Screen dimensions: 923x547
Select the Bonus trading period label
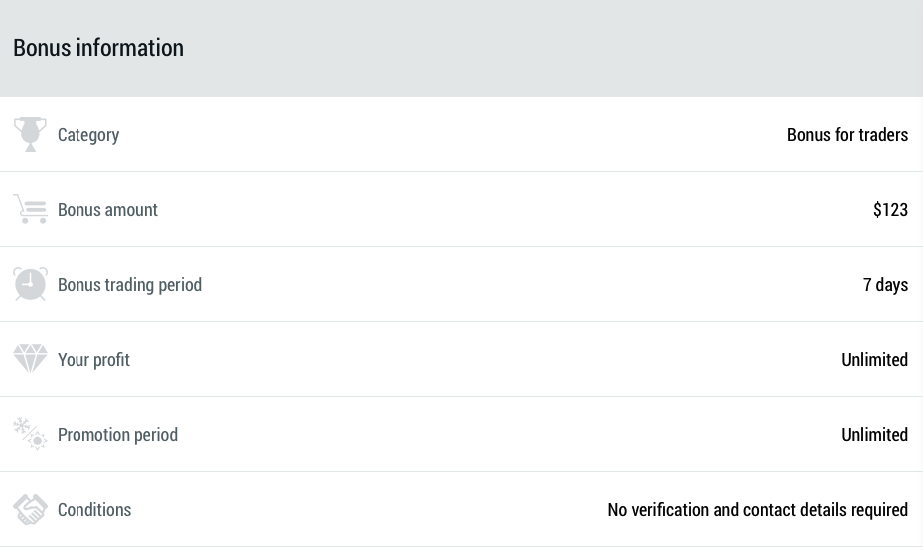(x=130, y=285)
